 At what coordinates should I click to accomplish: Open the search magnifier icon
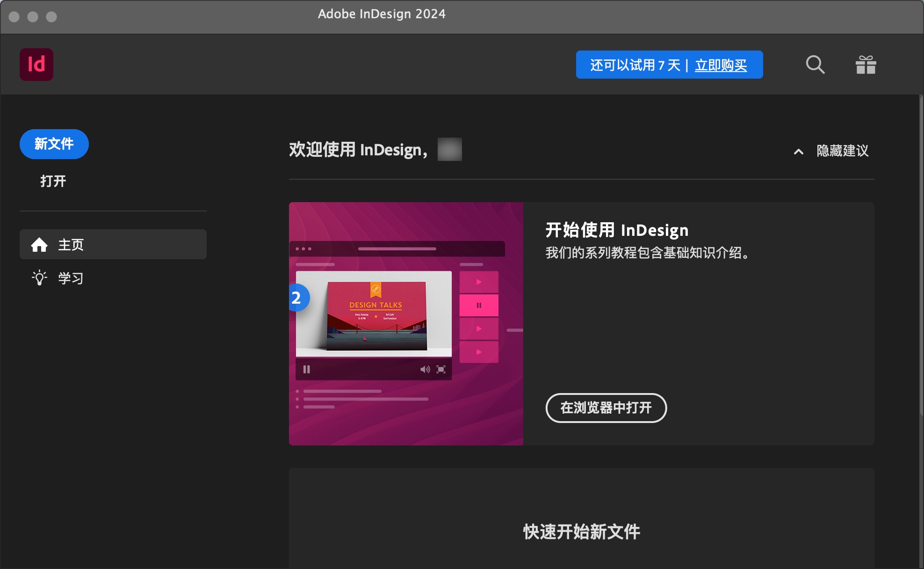point(815,65)
